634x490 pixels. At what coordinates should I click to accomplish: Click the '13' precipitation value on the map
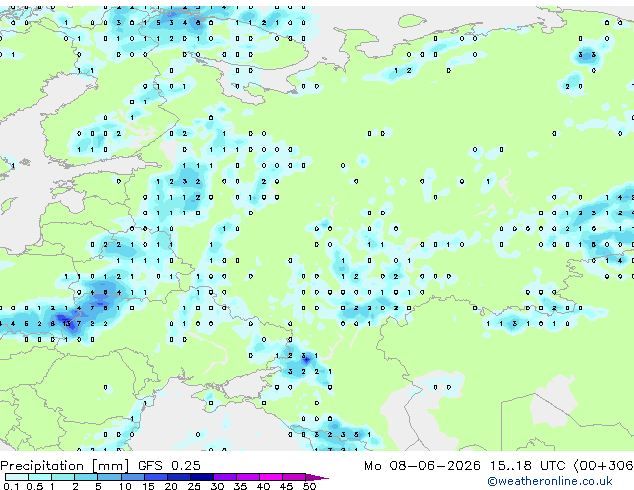[66, 323]
